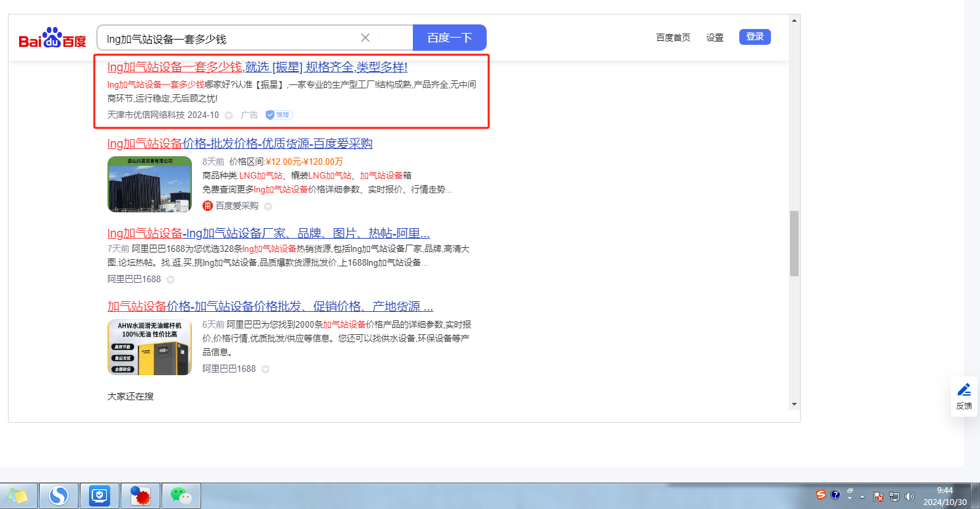The height and width of the screenshot is (509, 980).
Task: Click the price range ¥12.00元-¥120.00万
Action: click(x=304, y=162)
